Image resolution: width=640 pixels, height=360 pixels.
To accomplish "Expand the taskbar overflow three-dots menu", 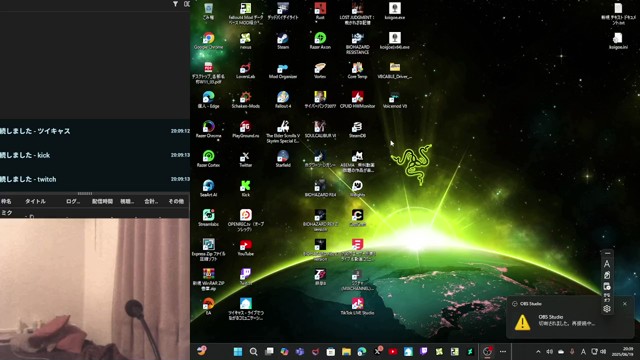I will 503,351.
